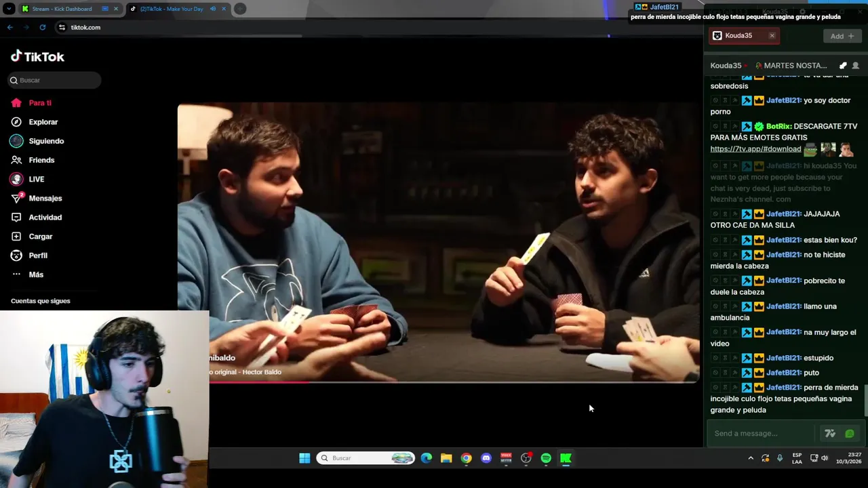868x488 pixels.
Task: Click JafetBI21 on 'yo soy doctor porno' message
Action: (x=783, y=100)
